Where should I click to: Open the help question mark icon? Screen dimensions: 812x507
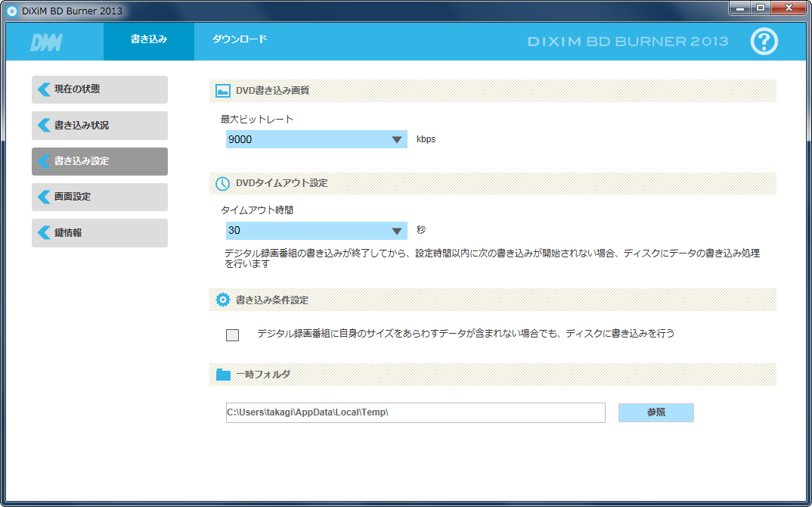coord(764,42)
